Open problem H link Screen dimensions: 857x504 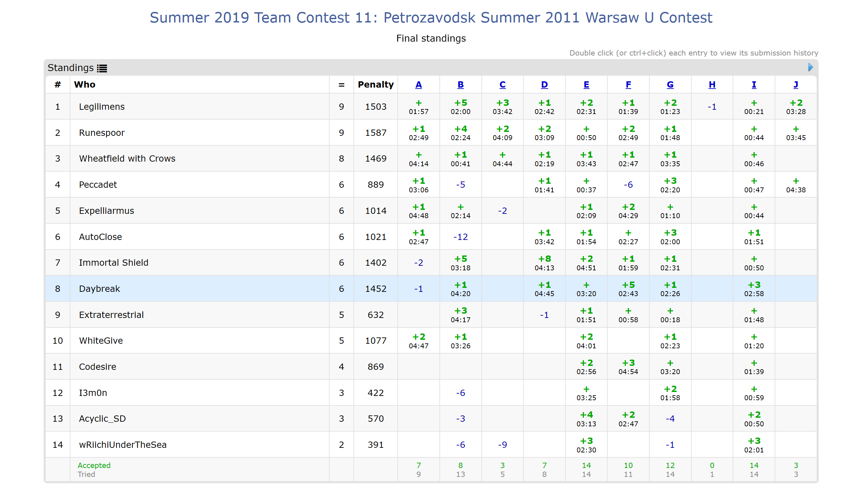712,85
